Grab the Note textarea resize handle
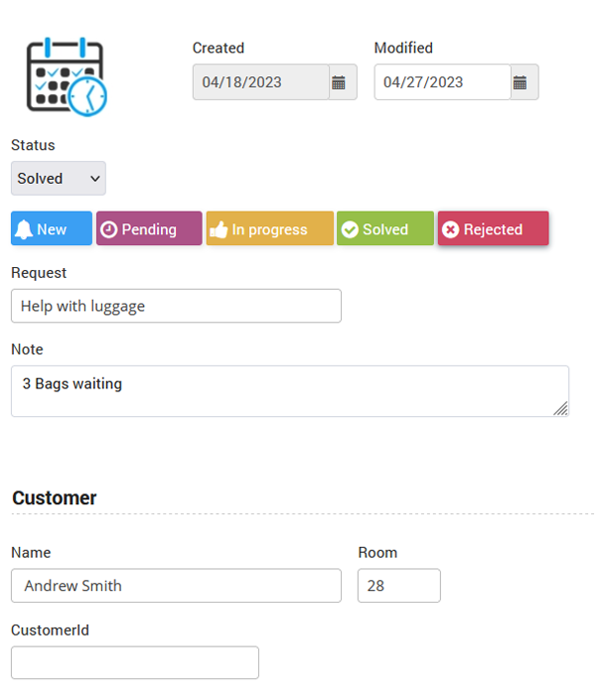 click(x=561, y=408)
